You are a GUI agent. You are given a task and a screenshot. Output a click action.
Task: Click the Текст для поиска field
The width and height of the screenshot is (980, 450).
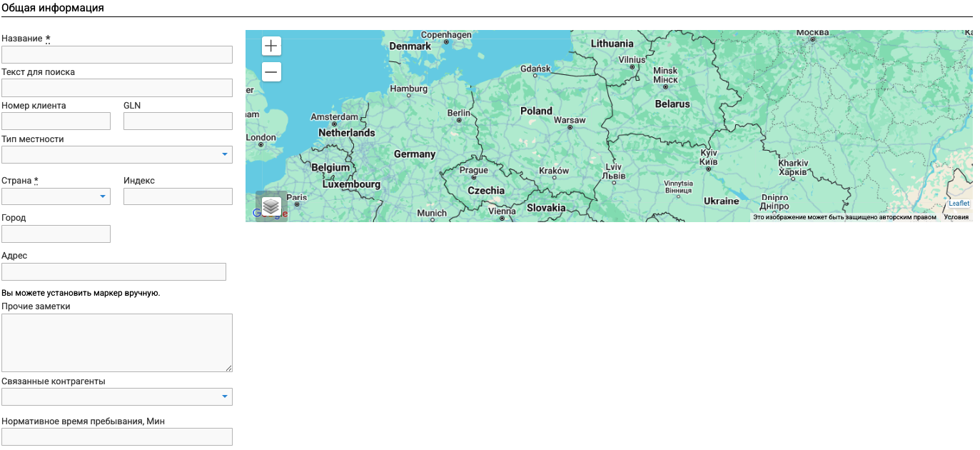coord(117,88)
